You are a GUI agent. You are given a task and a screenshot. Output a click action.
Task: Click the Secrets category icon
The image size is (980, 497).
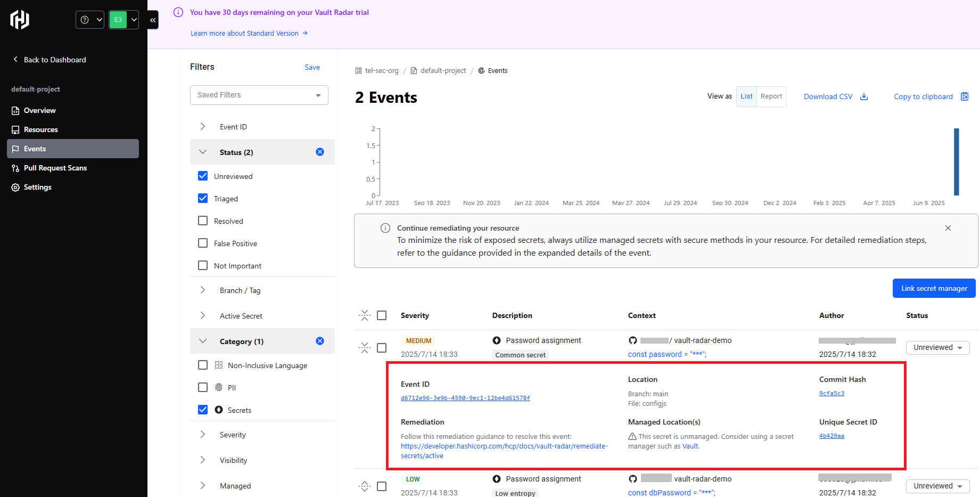click(x=219, y=410)
